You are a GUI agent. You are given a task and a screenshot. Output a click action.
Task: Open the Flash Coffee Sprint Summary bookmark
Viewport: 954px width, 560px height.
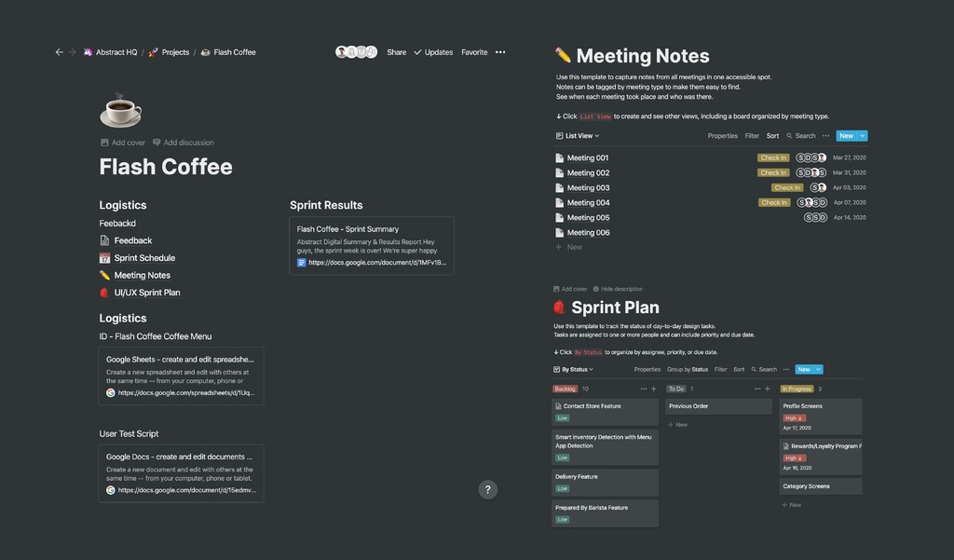(x=372, y=246)
